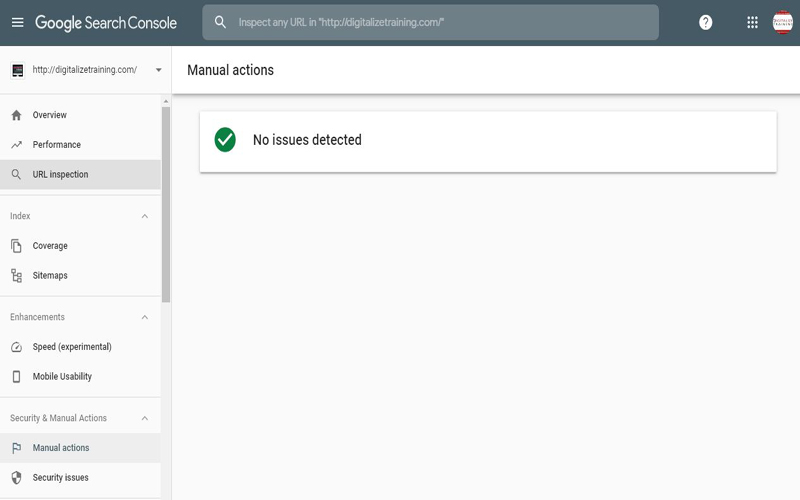Click the Overview home icon
Screen dimensions: 800x500
pos(16,115)
